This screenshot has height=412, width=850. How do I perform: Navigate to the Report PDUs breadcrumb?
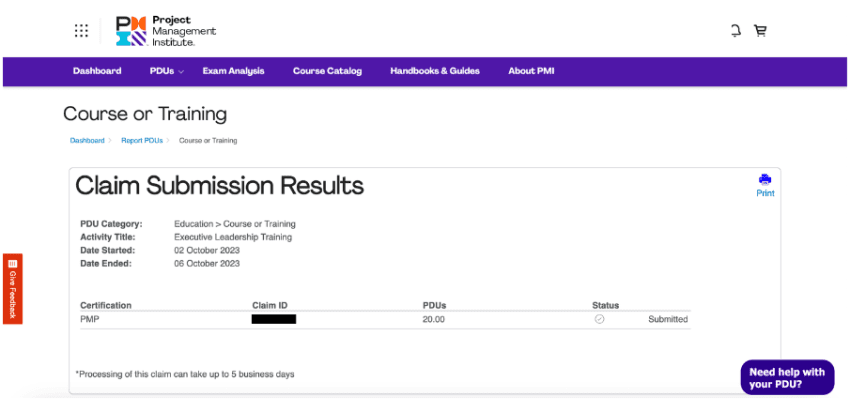coord(142,141)
